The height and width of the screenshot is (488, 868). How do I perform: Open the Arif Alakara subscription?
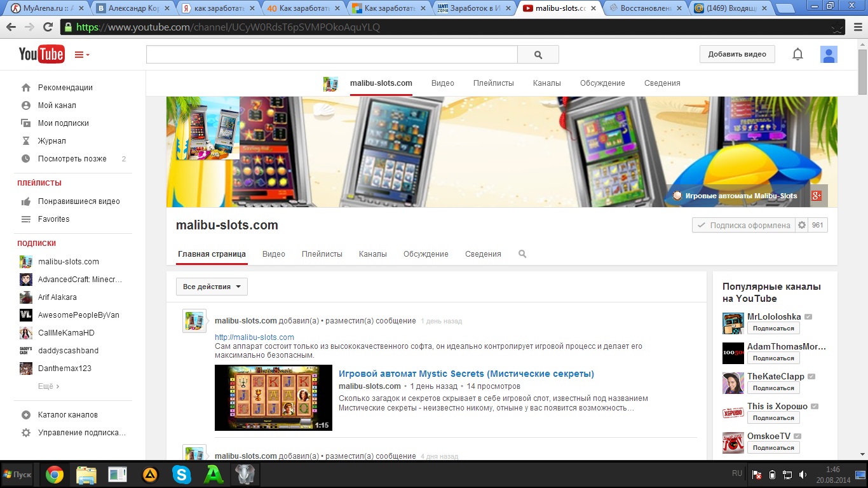click(57, 297)
